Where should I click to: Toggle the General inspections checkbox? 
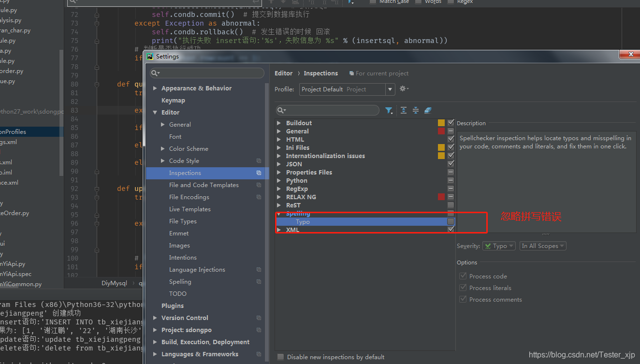click(x=451, y=131)
